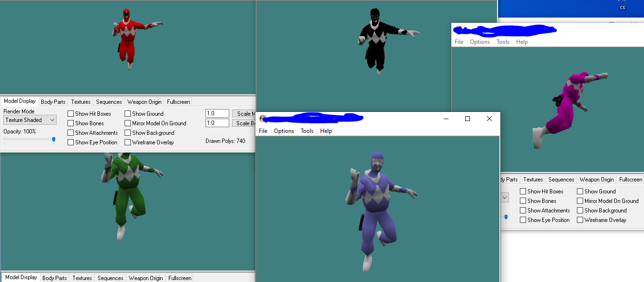Switch to Body Parts tab in top-left panel
The height and width of the screenshot is (282, 644).
tap(53, 102)
